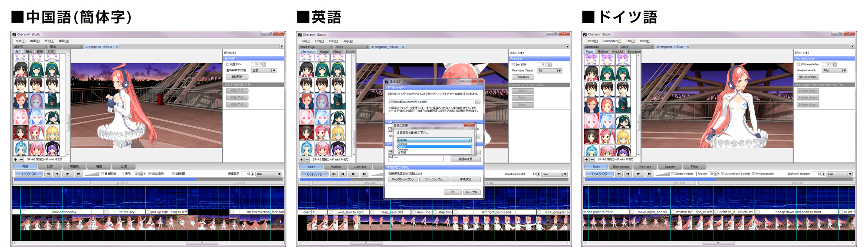This screenshot has height=247, width=868.
Task: Toggle Zonen wiederh. checkbox in German window
Action: point(673,174)
